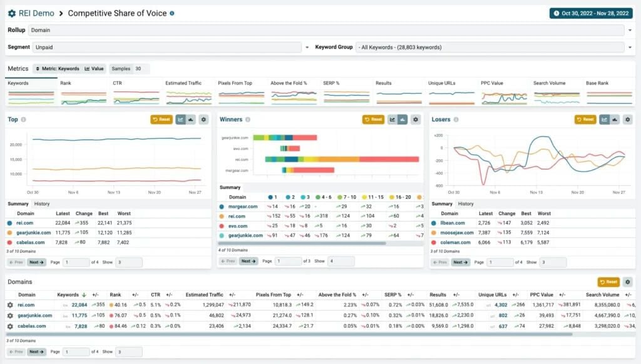Switch Winners panel to bar chart view
Screen dimensions: 641x364
(403, 119)
